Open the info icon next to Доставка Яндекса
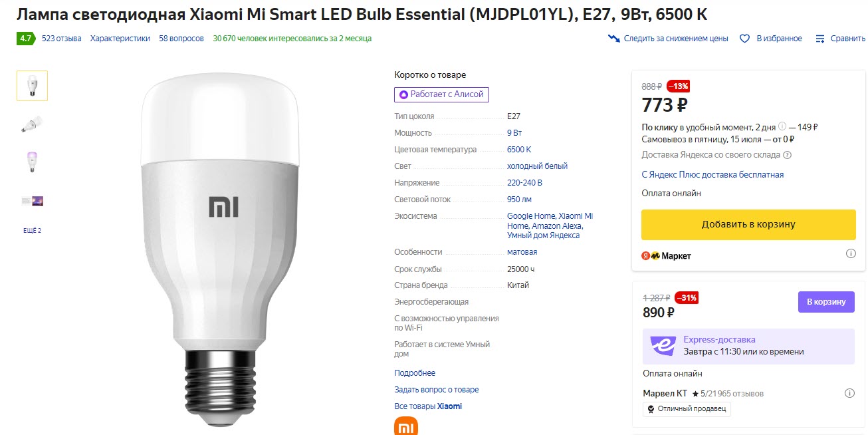Image resolution: width=868 pixels, height=435 pixels. click(786, 154)
